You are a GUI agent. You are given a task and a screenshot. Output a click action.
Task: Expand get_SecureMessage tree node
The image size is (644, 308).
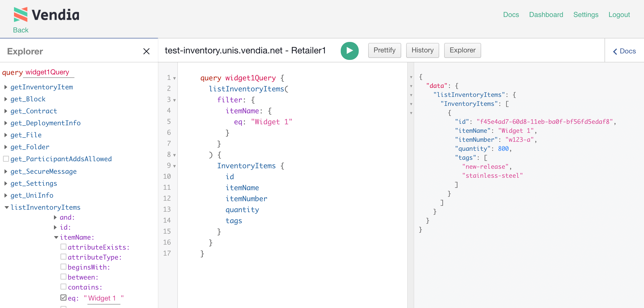6,172
